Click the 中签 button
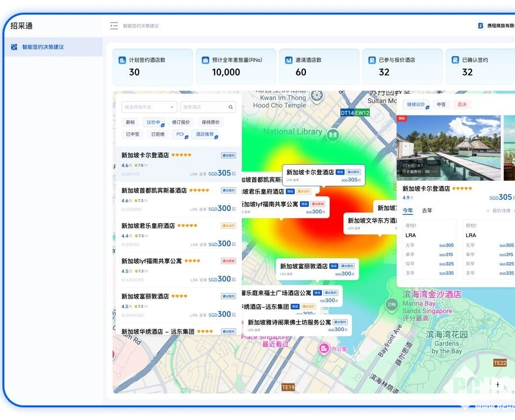This screenshot has width=515, height=420. (441, 104)
